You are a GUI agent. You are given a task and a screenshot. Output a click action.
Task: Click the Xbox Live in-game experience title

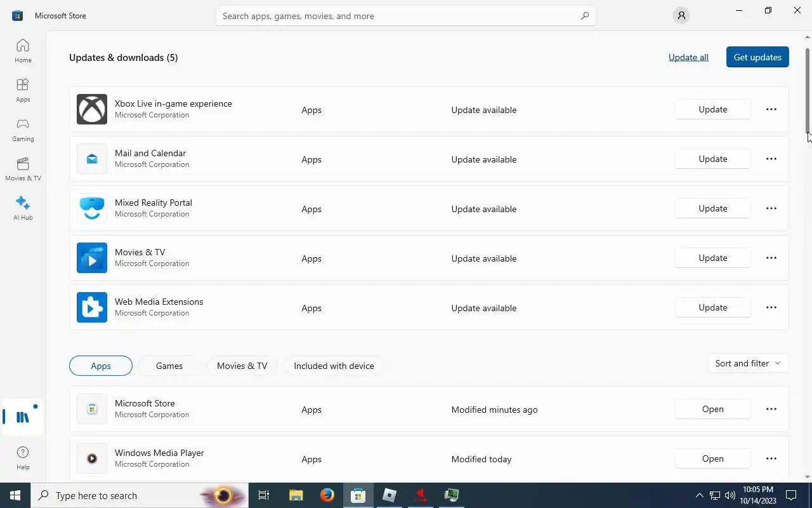tap(173, 104)
